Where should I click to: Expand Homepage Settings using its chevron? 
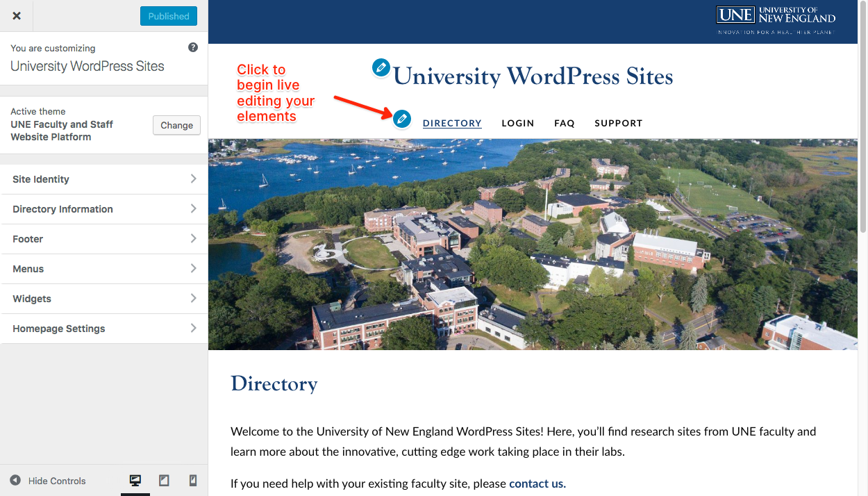coord(193,328)
